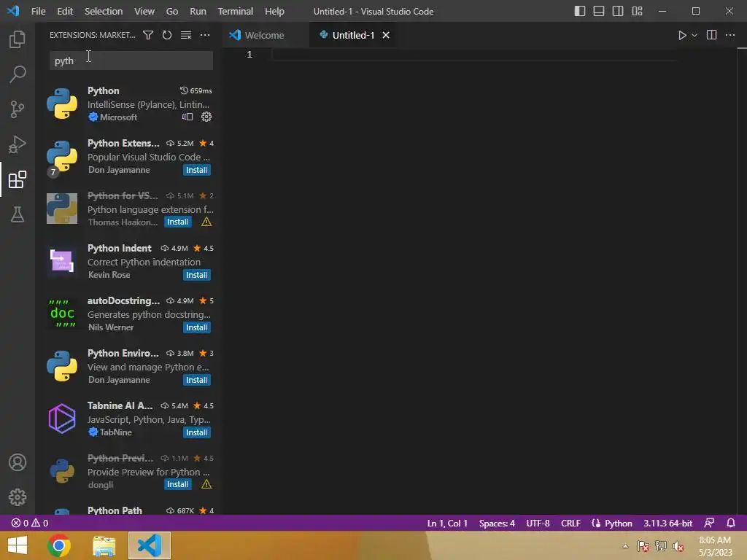Open the Run menu

(x=198, y=11)
